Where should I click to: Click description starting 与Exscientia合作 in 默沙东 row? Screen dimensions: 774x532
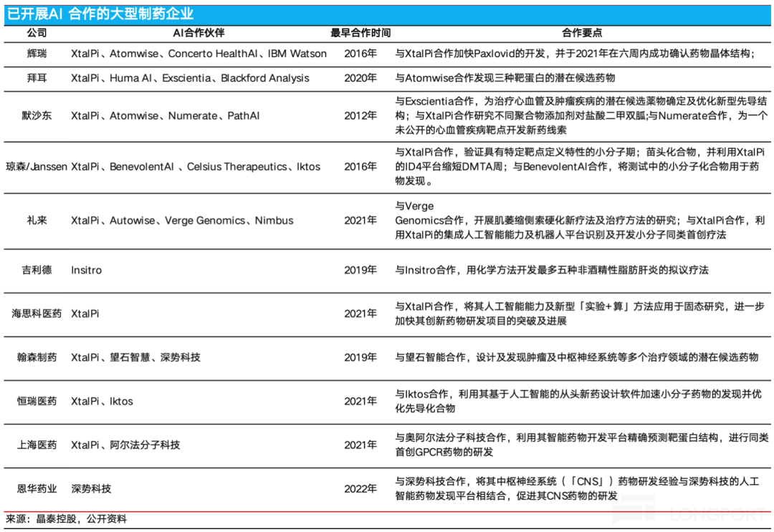tap(581, 116)
